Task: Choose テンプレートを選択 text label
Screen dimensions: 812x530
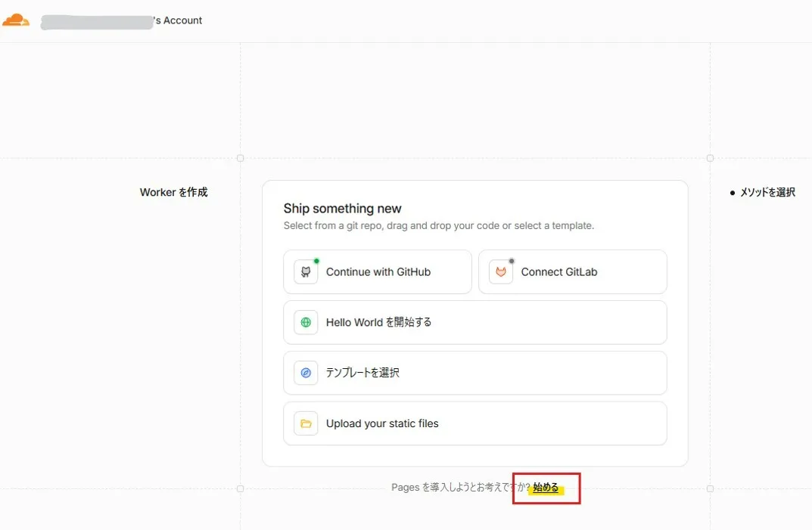Action: tap(362, 373)
